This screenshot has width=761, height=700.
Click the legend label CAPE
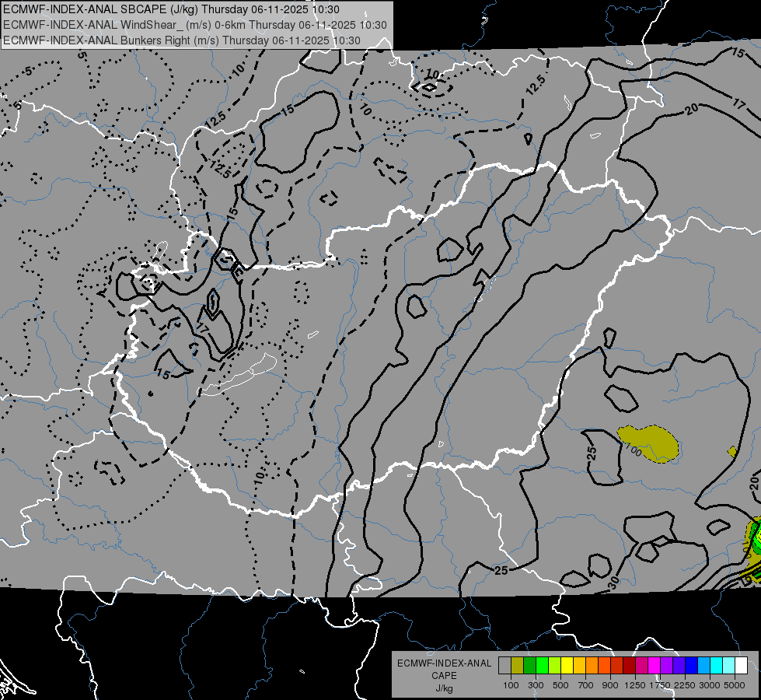[444, 676]
